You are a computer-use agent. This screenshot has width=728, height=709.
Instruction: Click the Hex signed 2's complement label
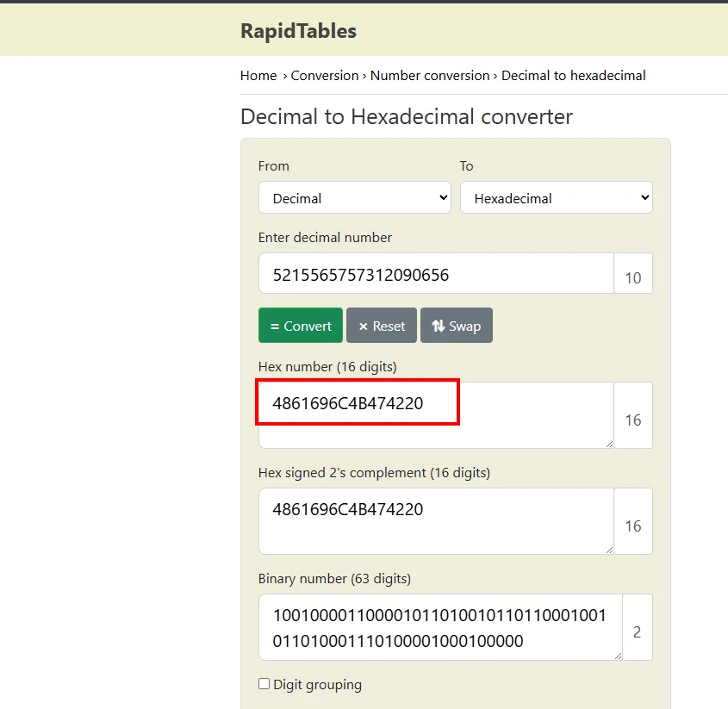(x=374, y=473)
